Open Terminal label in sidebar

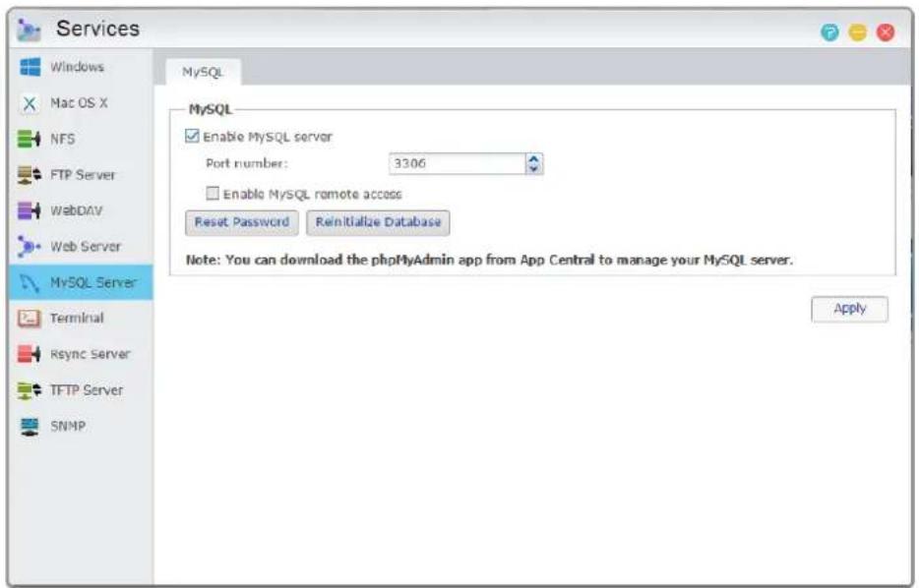[77, 318]
